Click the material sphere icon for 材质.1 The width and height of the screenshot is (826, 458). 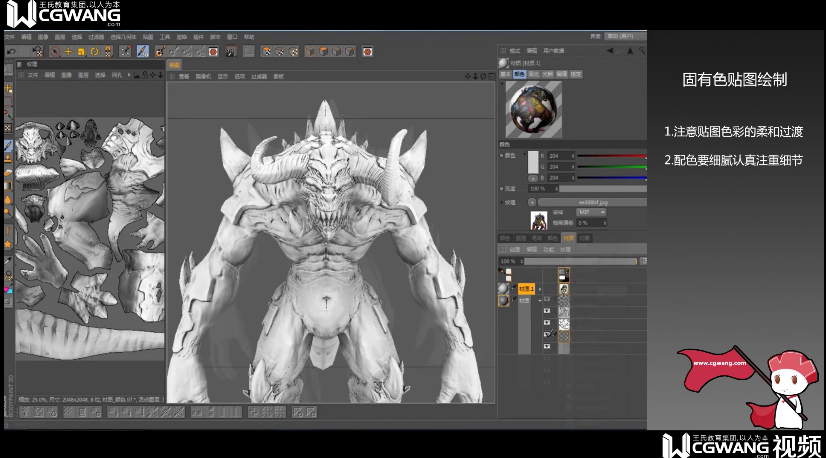pyautogui.click(x=504, y=288)
